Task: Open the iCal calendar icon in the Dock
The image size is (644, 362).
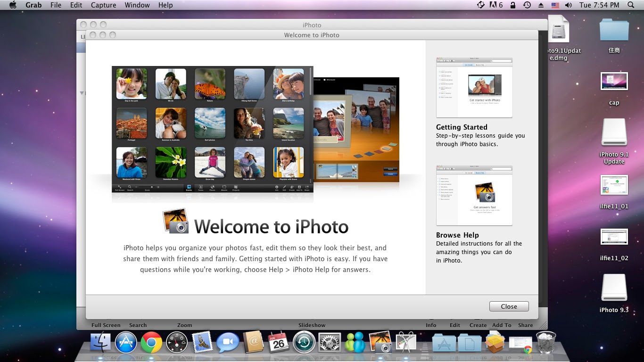Action: [x=279, y=343]
